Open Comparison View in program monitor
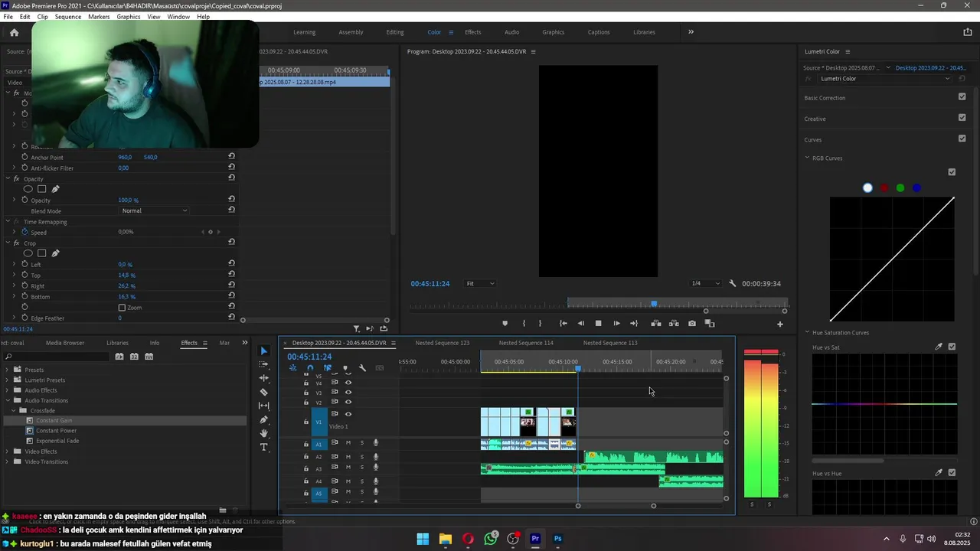The height and width of the screenshot is (551, 980). tap(710, 324)
